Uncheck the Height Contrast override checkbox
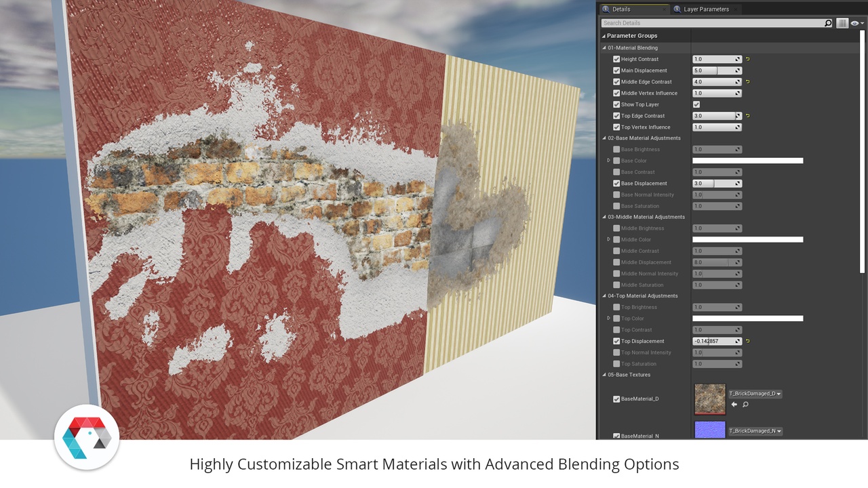 point(616,59)
